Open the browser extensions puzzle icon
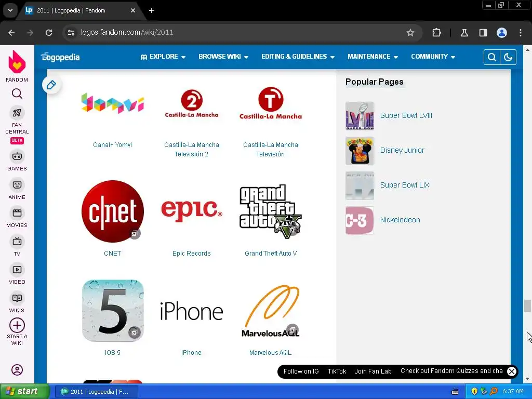The width and height of the screenshot is (532, 399). (436, 33)
